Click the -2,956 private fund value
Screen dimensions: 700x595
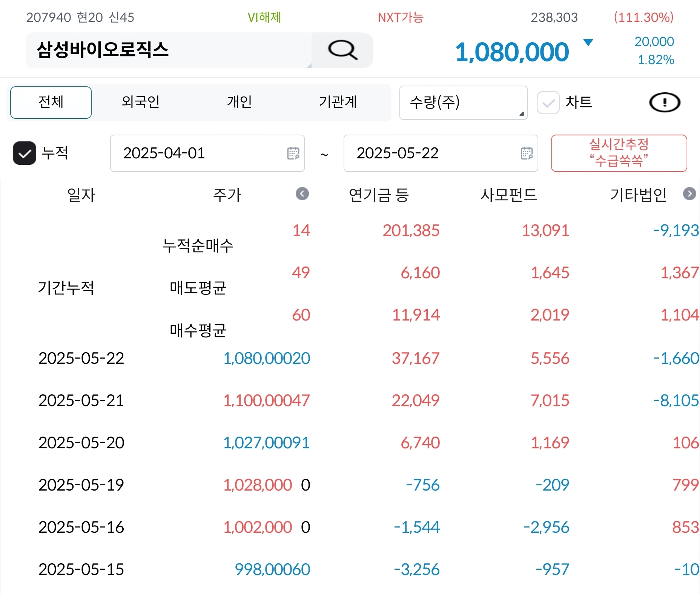(x=546, y=527)
